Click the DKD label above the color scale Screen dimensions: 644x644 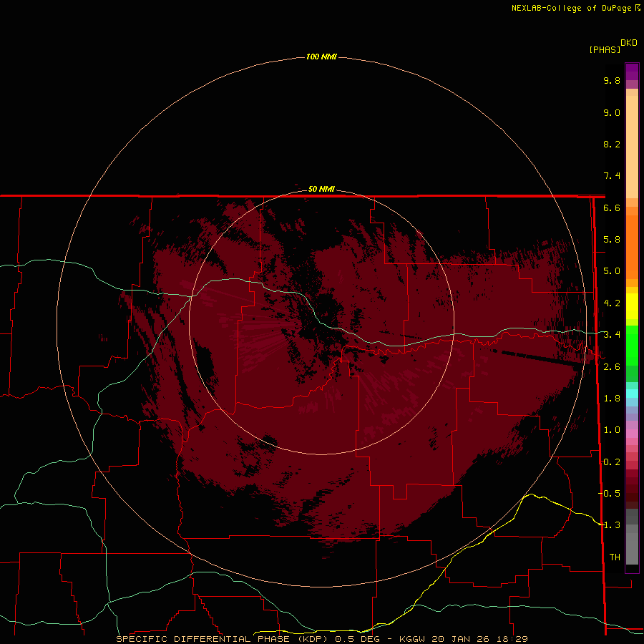click(x=628, y=43)
